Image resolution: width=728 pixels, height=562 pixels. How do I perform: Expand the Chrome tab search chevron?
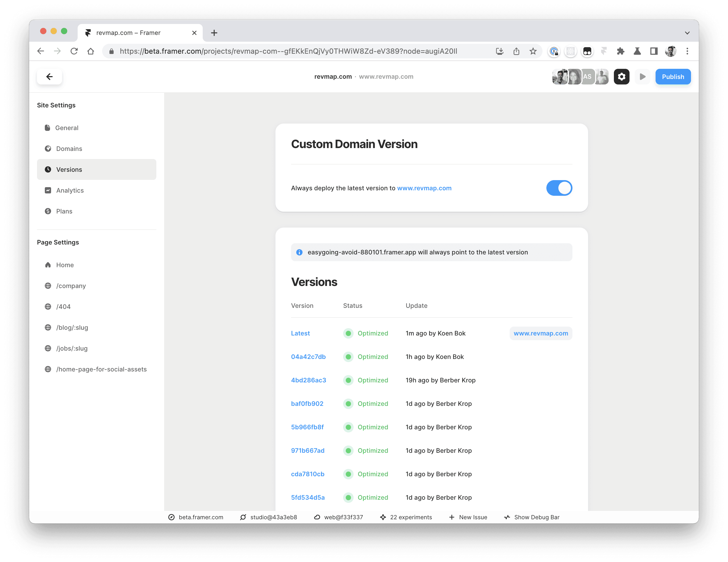[687, 33]
